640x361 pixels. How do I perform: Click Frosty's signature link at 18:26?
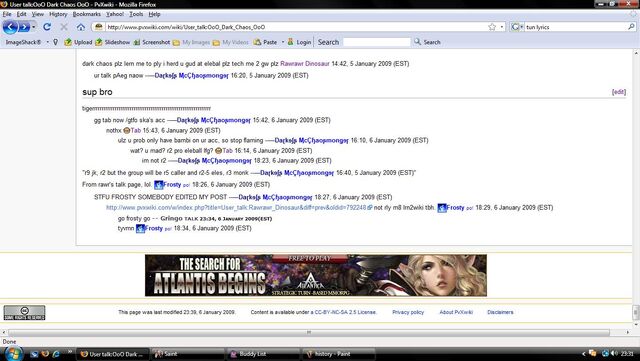click(x=172, y=185)
